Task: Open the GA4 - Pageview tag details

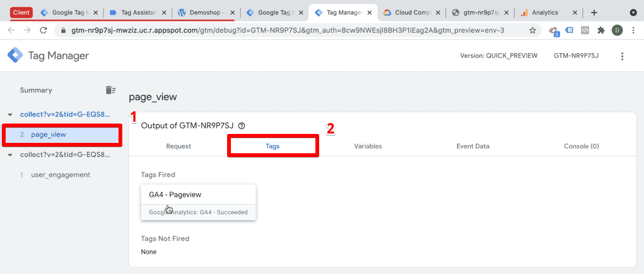Action: point(175,194)
